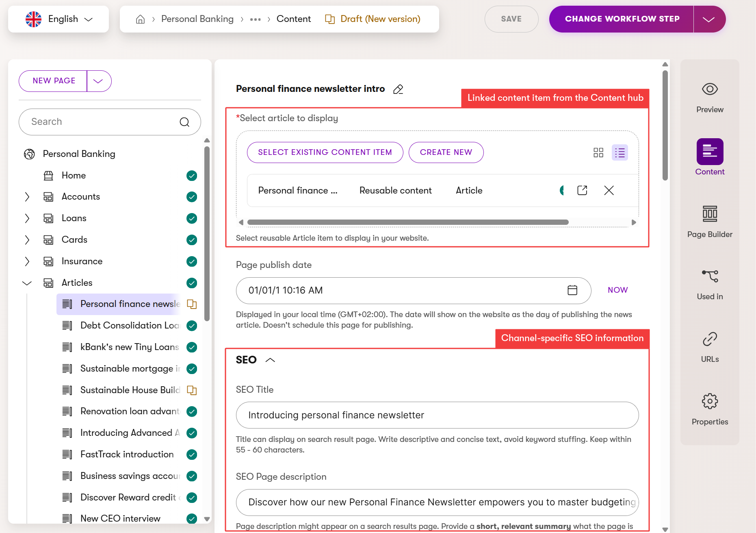Click SELECT EXISTING CONTENT ITEM

point(325,152)
